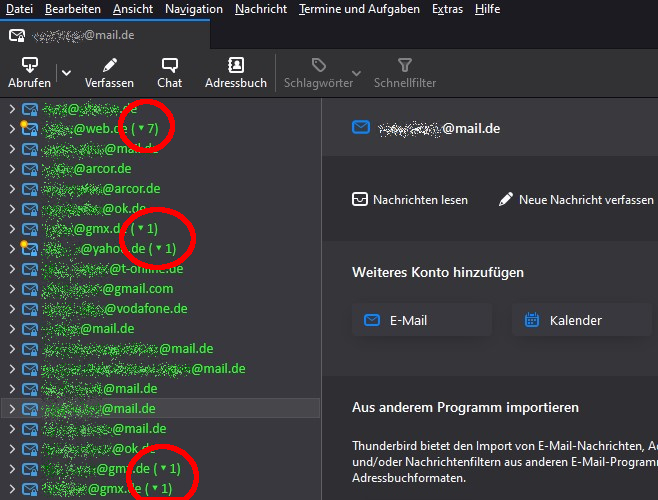Select the @t-online.de account row
658x500 pixels.
tap(160, 269)
